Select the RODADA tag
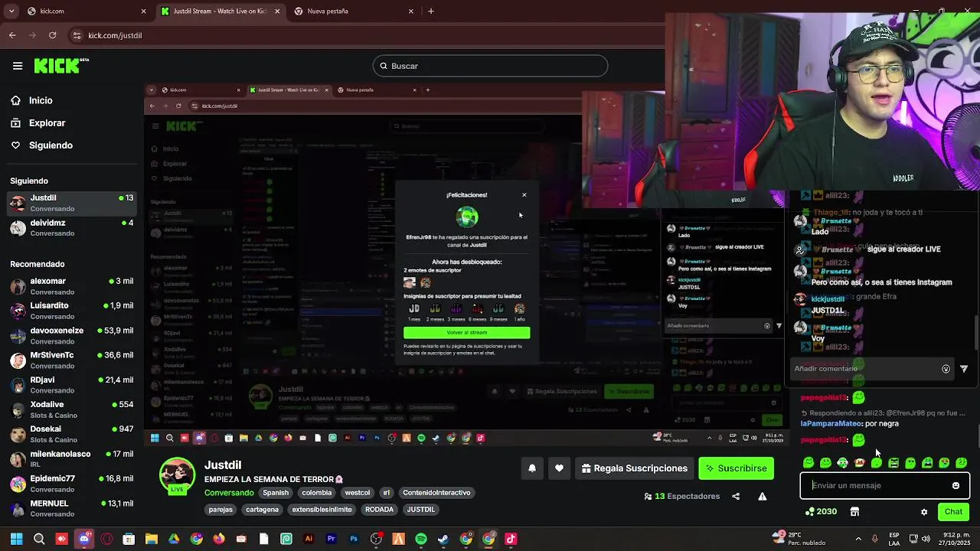Viewport: 980px width, 551px height. [379, 510]
